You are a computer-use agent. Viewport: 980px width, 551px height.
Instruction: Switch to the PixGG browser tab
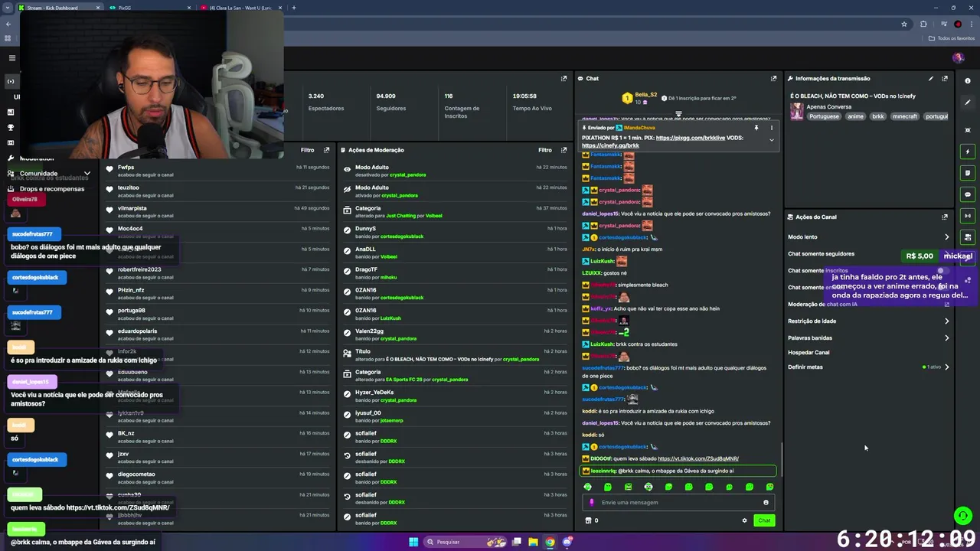click(x=149, y=8)
